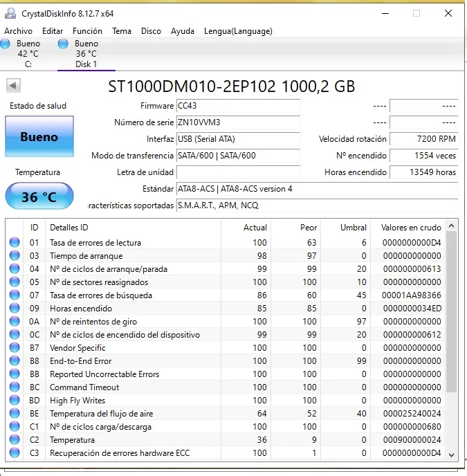467x476 pixels.
Task: Click the CrystalDiskInfo app icon in title bar
Action: (x=10, y=13)
